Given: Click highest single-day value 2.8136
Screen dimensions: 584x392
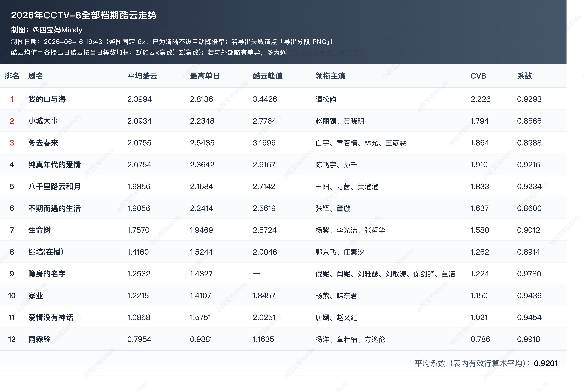Looking at the screenshot, I should coord(202,99).
